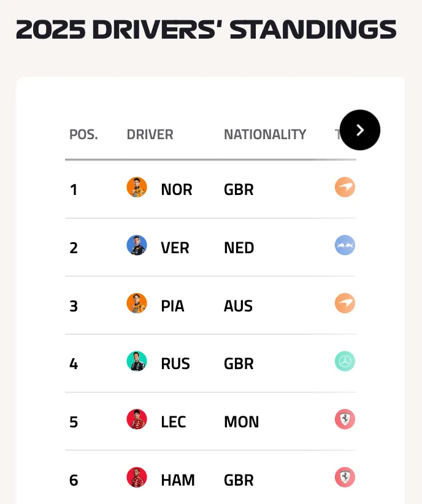422x504 pixels.
Task: Click McLaren team logo in Norris row
Action: click(345, 188)
